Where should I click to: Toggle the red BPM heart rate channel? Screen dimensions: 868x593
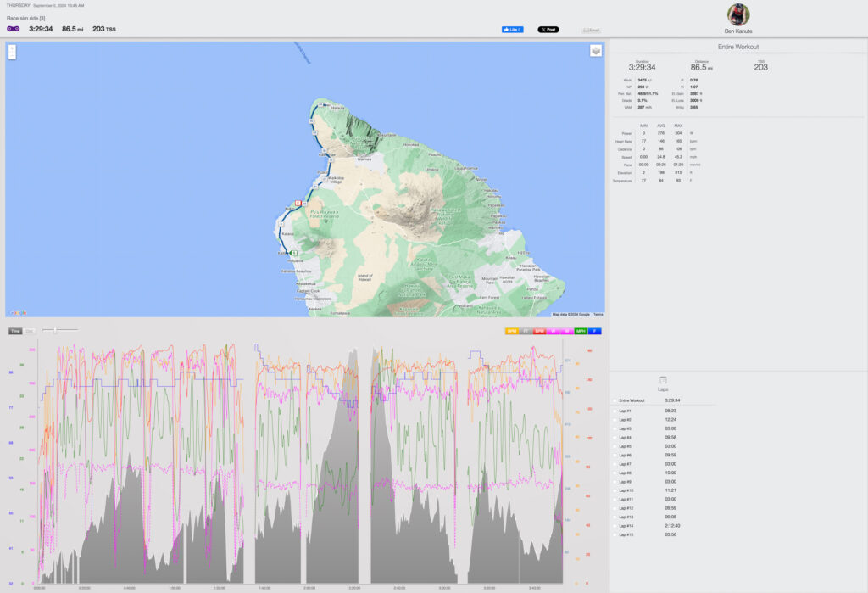(x=540, y=331)
